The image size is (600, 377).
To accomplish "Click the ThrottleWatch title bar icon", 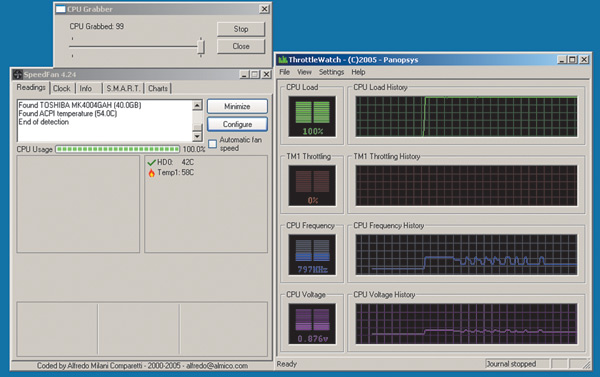I will coord(283,60).
